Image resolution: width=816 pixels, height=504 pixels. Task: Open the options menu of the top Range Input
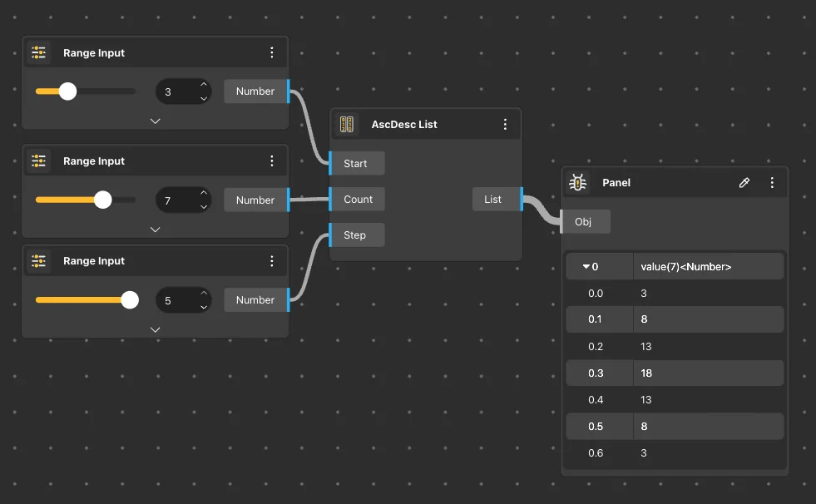271,52
